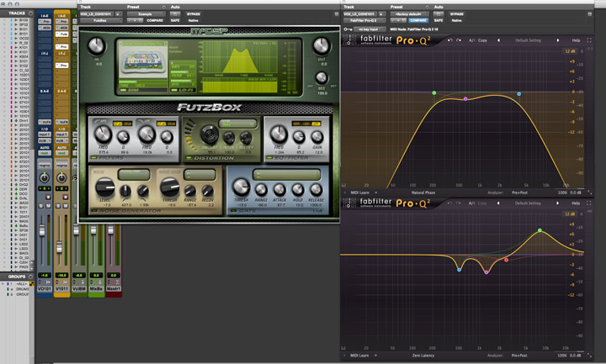Open the 'factory default' preset dropdown

click(409, 14)
